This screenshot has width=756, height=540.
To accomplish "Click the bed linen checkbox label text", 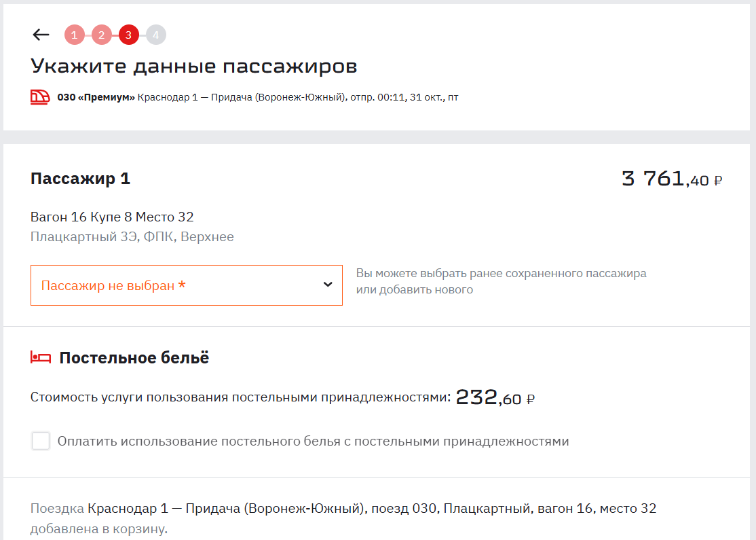I will click(313, 442).
